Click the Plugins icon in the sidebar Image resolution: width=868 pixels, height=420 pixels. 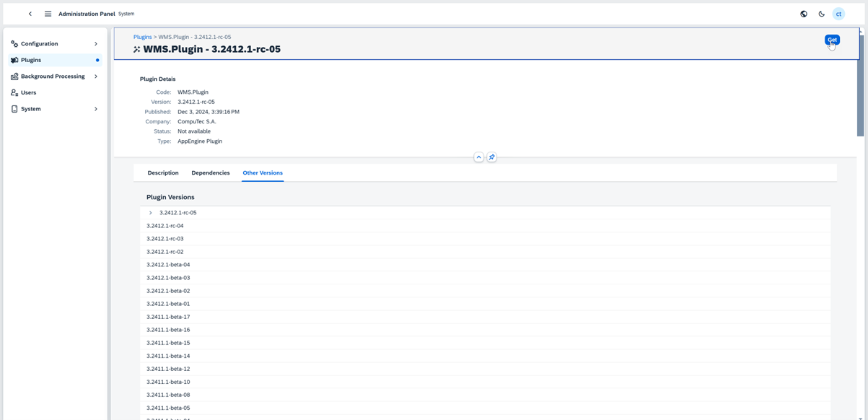click(x=14, y=60)
